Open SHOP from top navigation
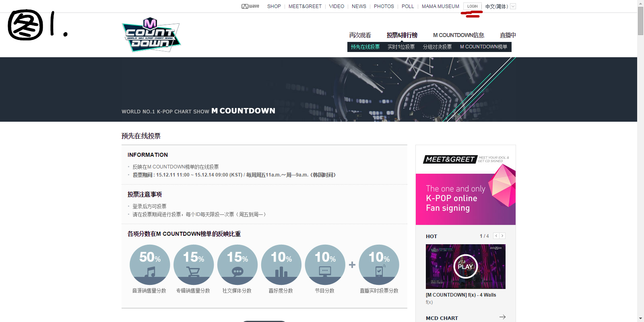This screenshot has width=644, height=322. tap(274, 6)
